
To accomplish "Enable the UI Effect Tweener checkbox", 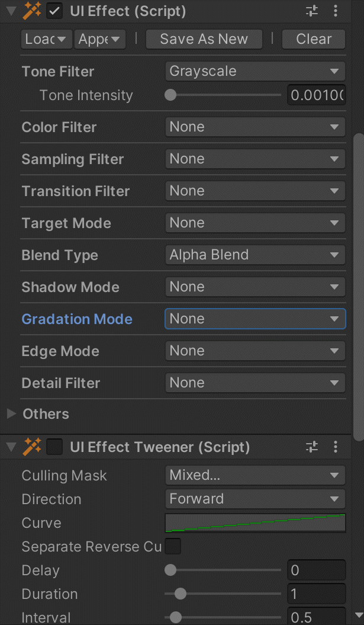I will (x=54, y=447).
